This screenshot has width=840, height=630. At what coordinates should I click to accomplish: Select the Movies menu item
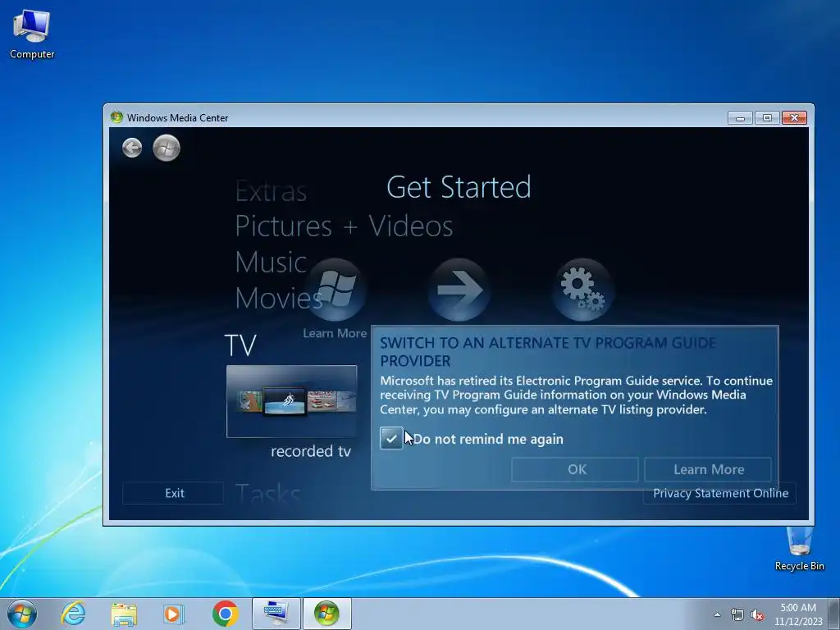[279, 298]
